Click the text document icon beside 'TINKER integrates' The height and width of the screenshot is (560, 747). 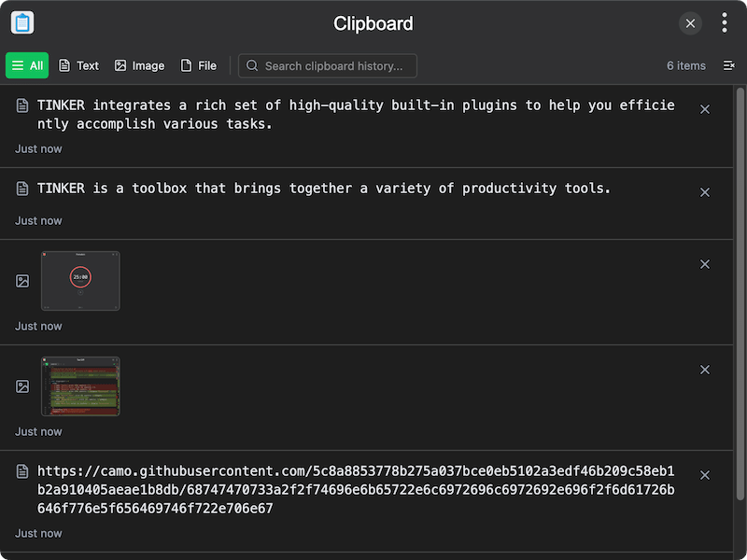pyautogui.click(x=22, y=106)
